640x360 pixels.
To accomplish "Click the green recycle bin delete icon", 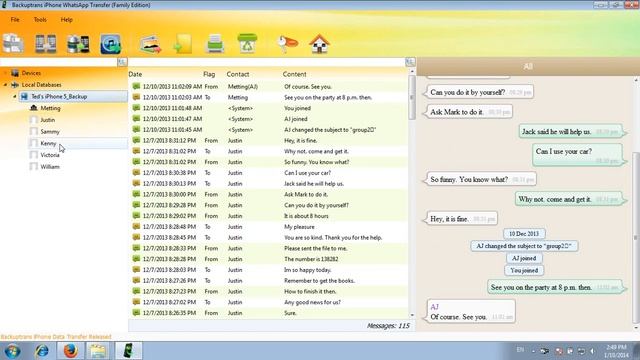I will tap(247, 43).
